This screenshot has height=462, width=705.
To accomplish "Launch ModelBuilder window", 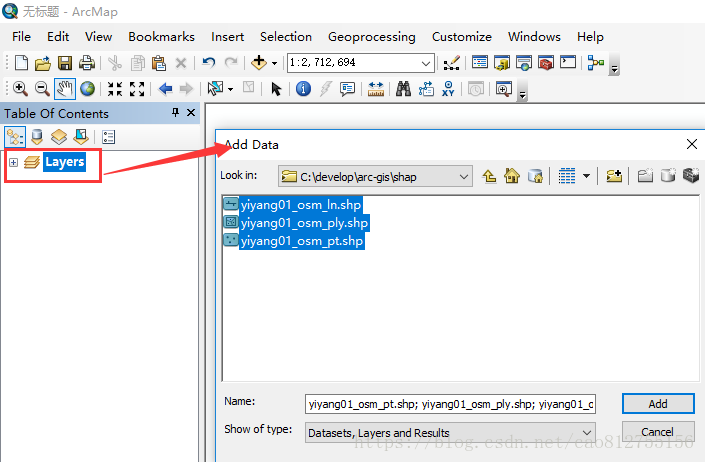I will tap(596, 63).
